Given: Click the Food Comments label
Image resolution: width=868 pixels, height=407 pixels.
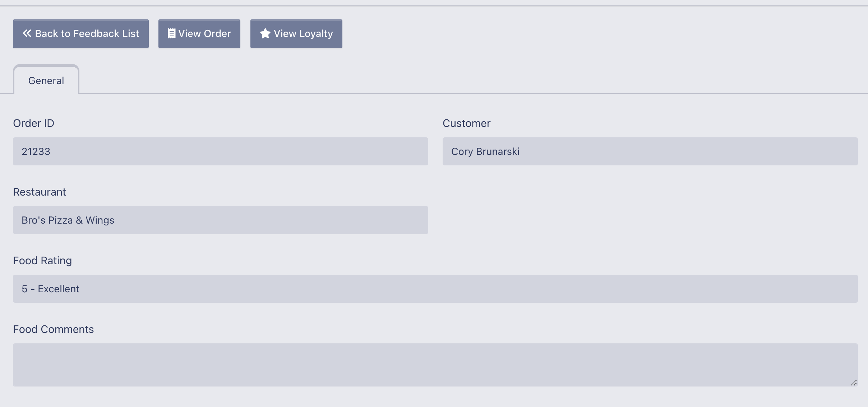Looking at the screenshot, I should (54, 329).
